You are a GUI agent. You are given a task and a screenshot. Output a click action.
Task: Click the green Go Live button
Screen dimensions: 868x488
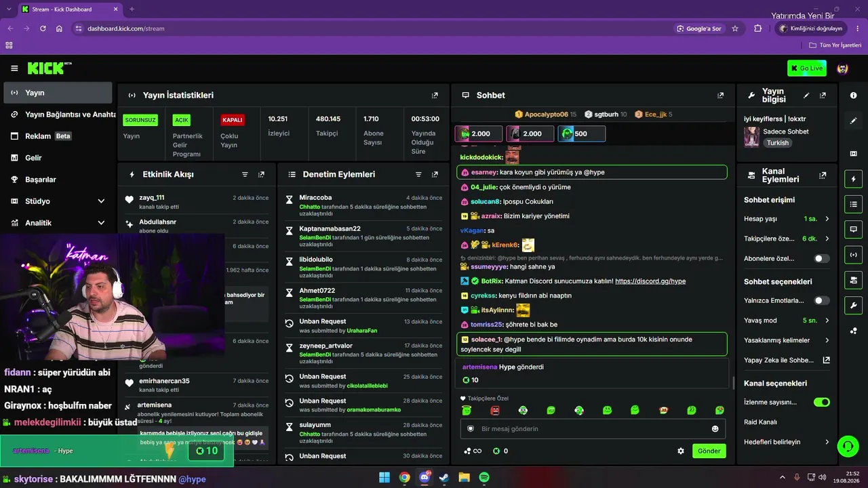tap(807, 68)
